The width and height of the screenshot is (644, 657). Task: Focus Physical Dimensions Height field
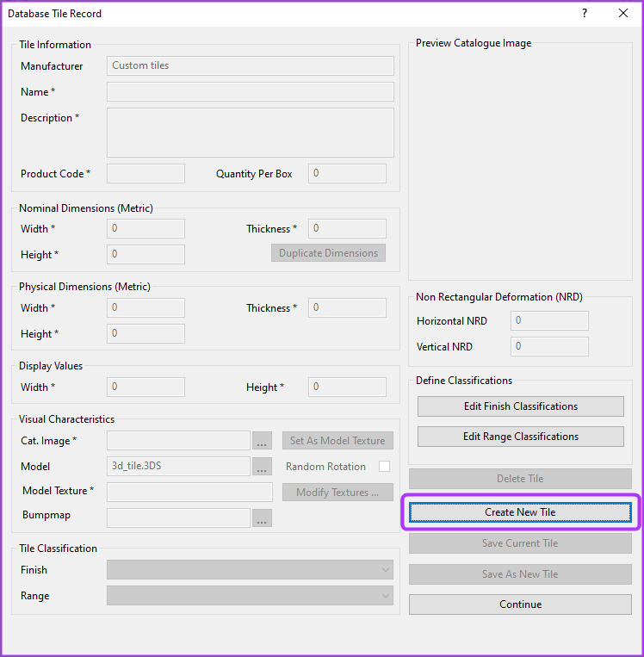146,333
